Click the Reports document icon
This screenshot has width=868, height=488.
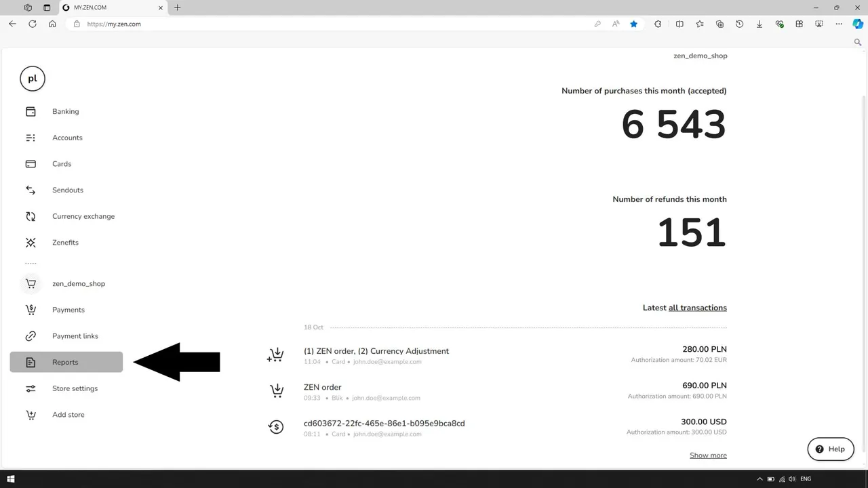pyautogui.click(x=31, y=363)
